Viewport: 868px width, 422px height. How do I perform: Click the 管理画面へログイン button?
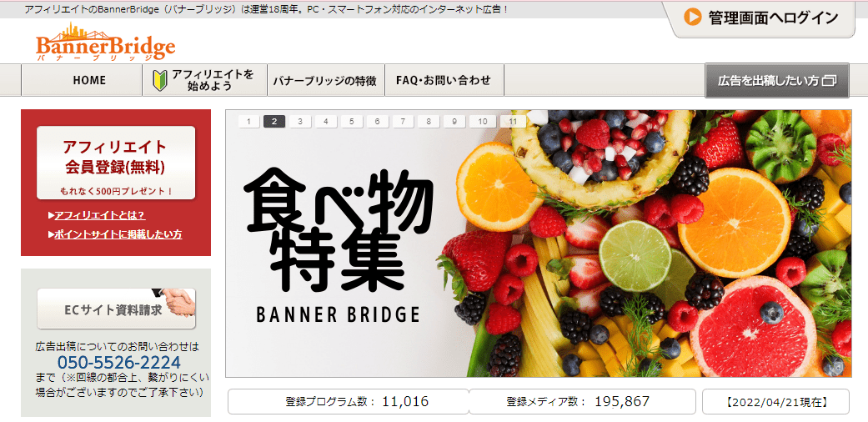pyautogui.click(x=761, y=18)
